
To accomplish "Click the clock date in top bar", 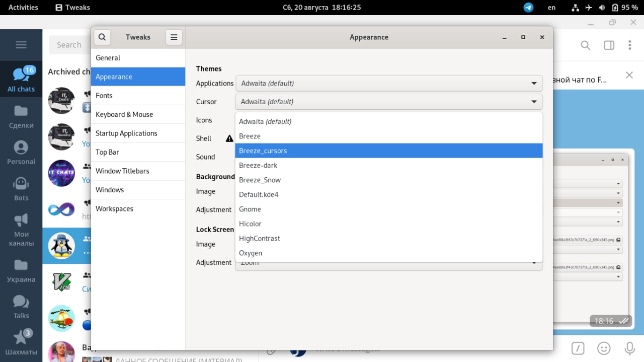I will click(x=321, y=8).
